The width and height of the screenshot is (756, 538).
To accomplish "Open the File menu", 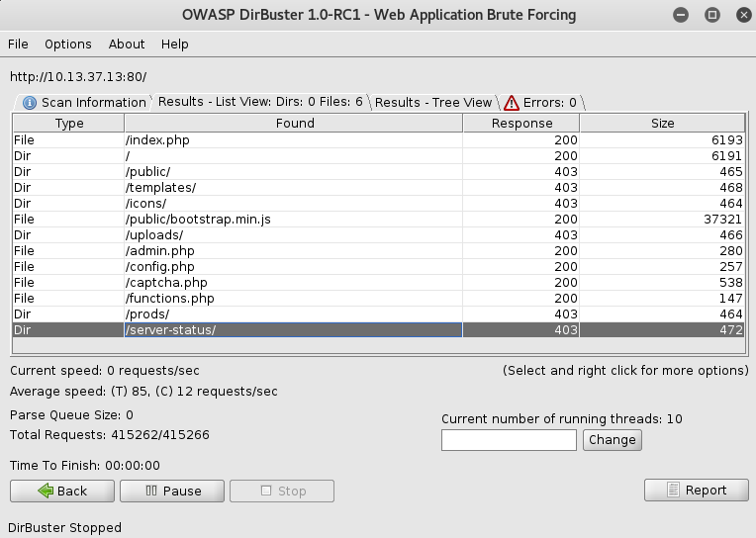I will [x=19, y=45].
